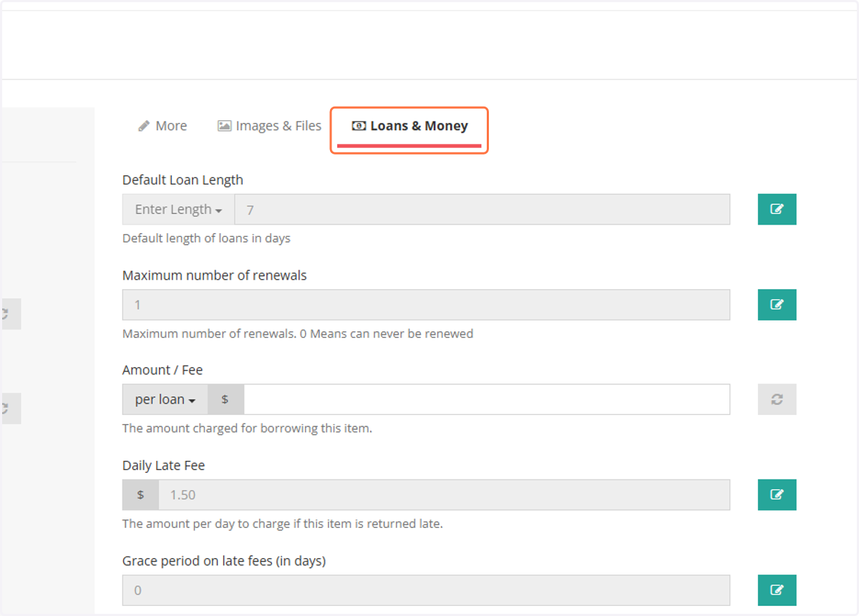
Task: Click the Amount / Fee input field
Action: (x=487, y=400)
